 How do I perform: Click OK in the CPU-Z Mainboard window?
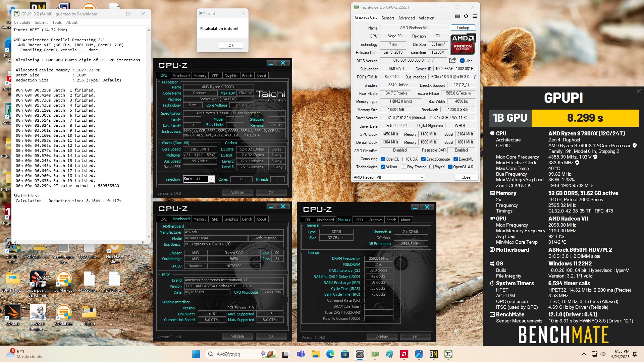click(271, 336)
